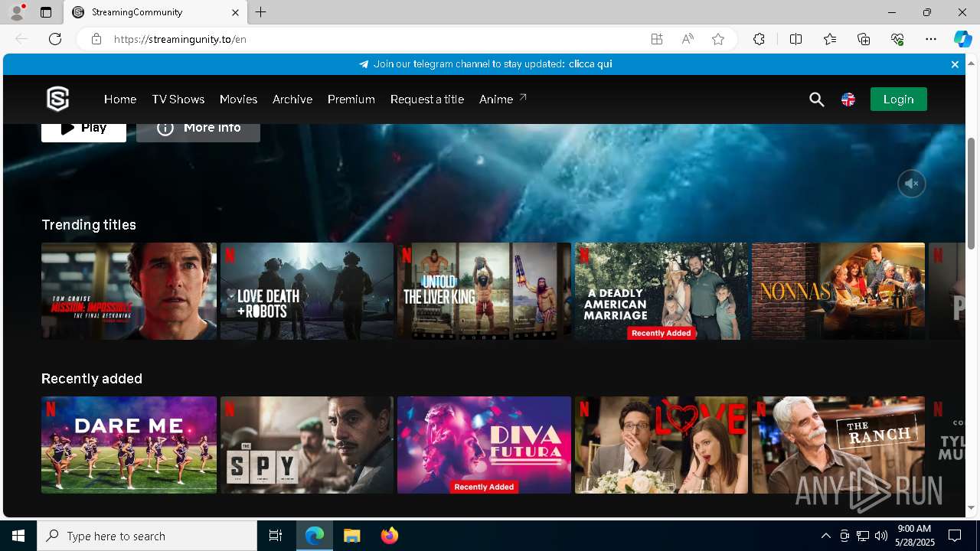Click the Windows taskbar search box
Viewport: 980px width, 551px height.
147,536
